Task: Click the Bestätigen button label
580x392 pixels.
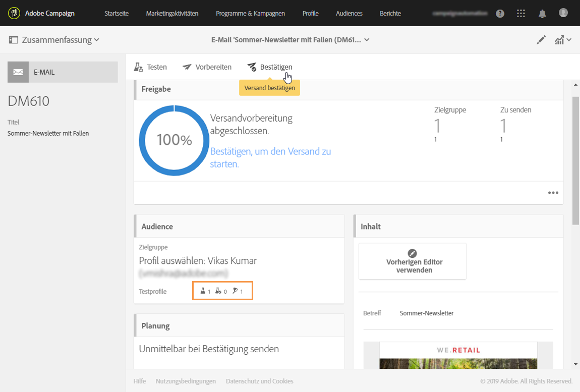Action: (x=276, y=67)
